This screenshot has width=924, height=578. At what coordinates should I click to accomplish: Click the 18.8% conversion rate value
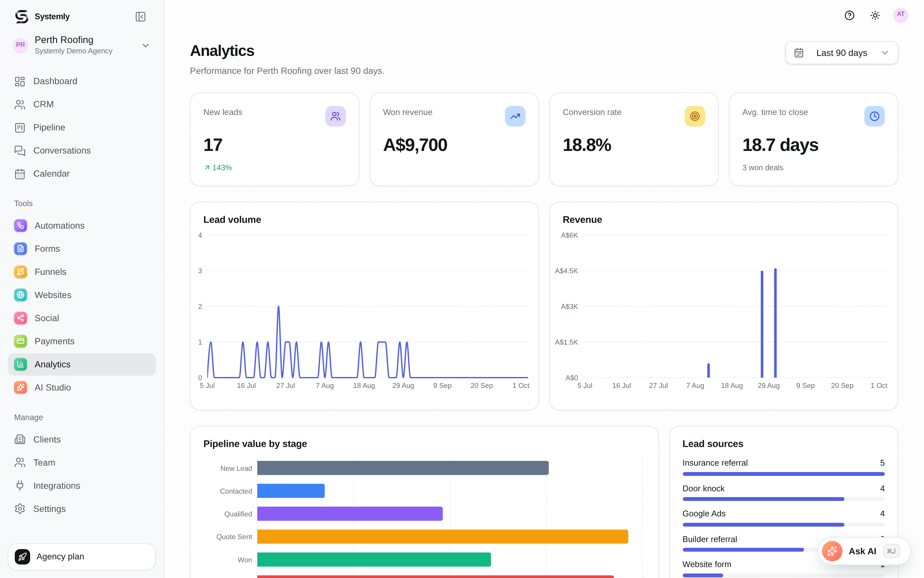[587, 145]
